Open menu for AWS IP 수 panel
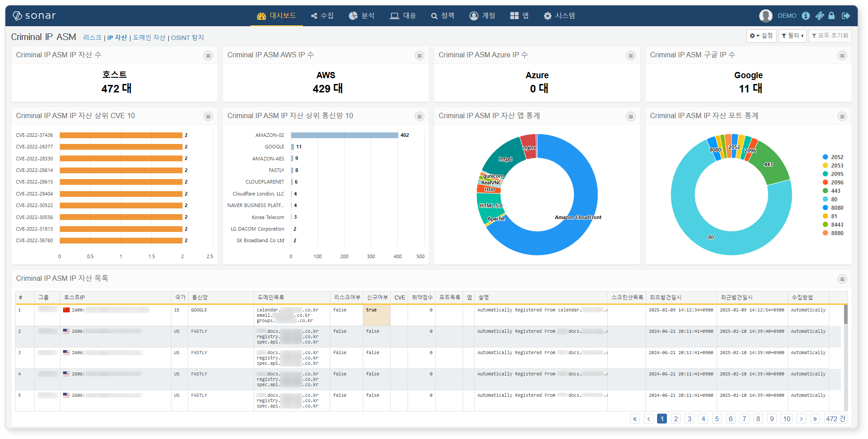 (x=419, y=56)
